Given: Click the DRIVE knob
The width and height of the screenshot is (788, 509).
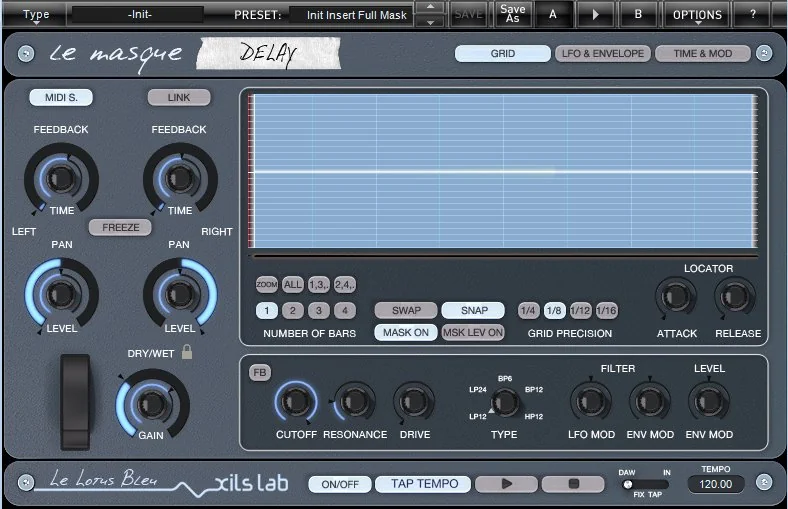Looking at the screenshot, I should (x=414, y=401).
